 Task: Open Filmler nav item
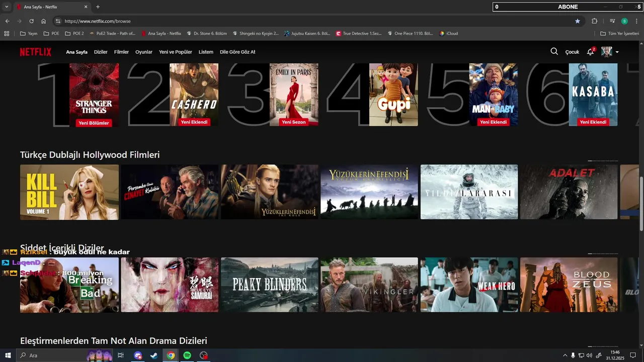pyautogui.click(x=121, y=52)
